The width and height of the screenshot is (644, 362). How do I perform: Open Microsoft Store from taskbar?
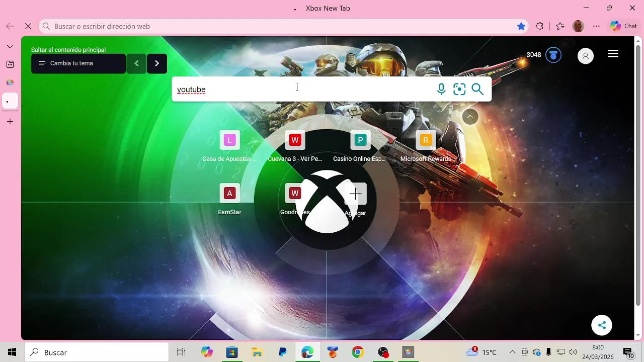pyautogui.click(x=231, y=352)
